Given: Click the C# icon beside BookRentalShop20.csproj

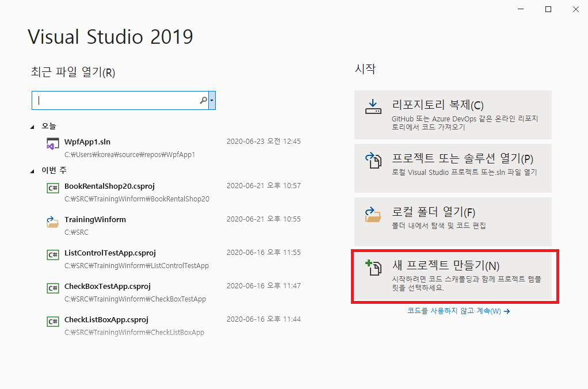Looking at the screenshot, I should click(53, 188).
